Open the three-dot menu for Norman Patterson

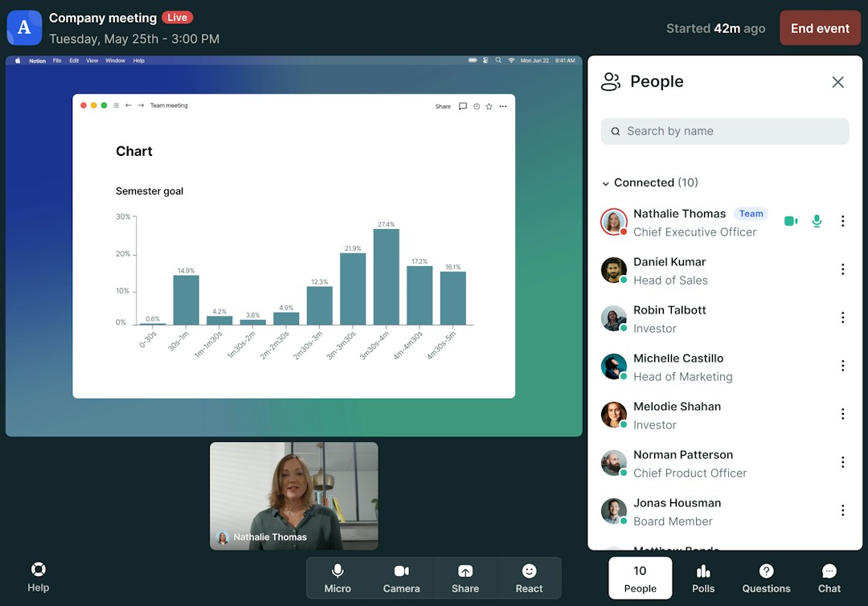842,462
